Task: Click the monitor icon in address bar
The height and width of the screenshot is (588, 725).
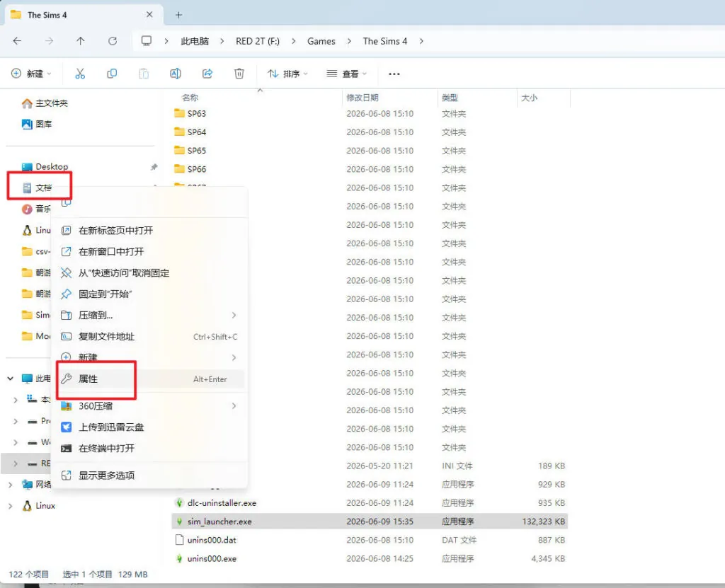Action: [147, 41]
